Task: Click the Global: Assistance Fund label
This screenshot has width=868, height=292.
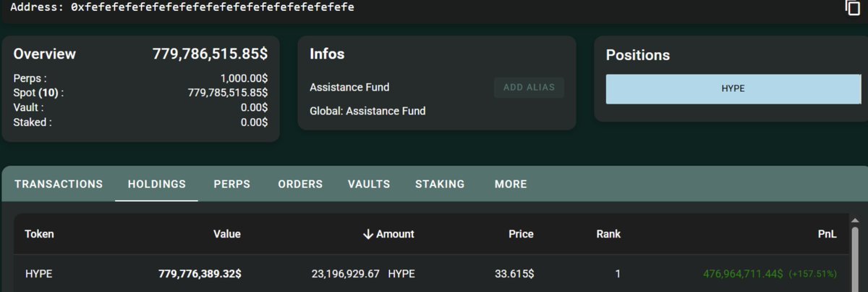Action: coord(367,111)
